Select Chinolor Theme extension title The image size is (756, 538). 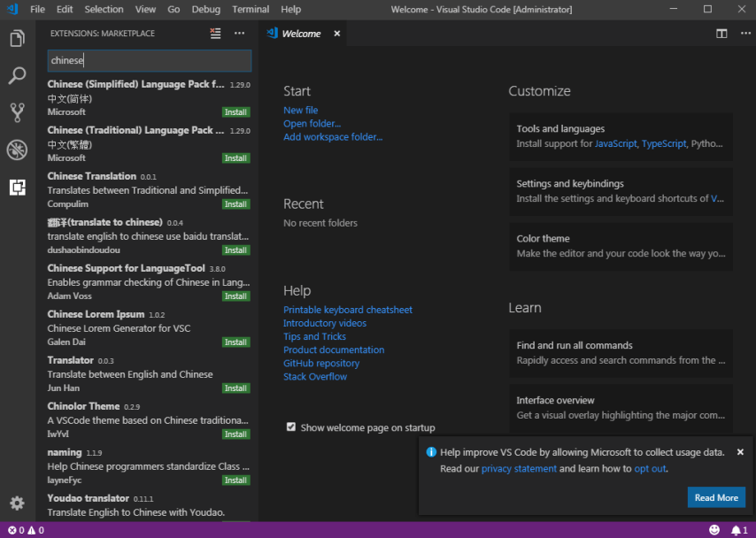coord(83,406)
